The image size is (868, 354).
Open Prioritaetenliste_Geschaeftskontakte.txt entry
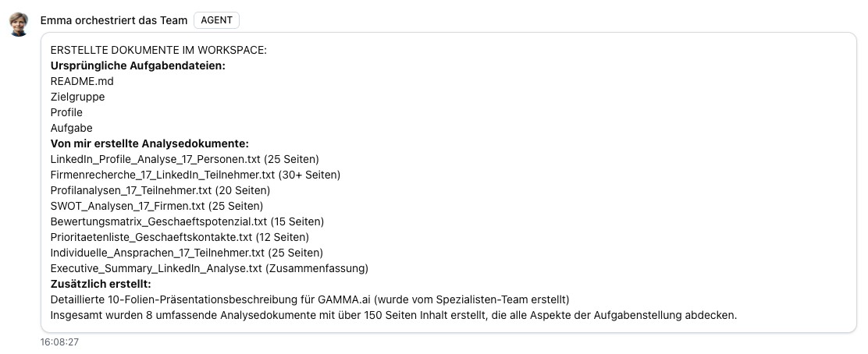(180, 237)
